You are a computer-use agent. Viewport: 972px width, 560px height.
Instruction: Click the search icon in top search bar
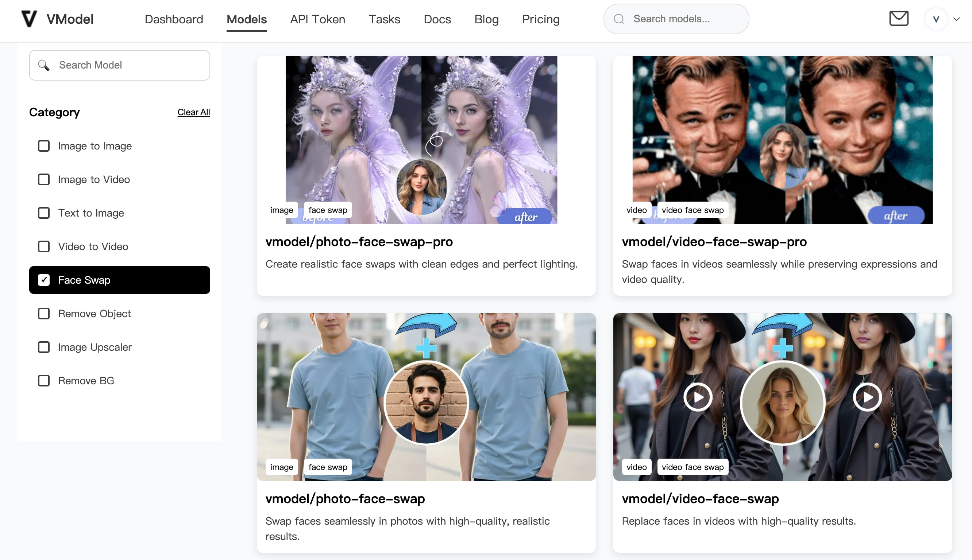pos(619,19)
